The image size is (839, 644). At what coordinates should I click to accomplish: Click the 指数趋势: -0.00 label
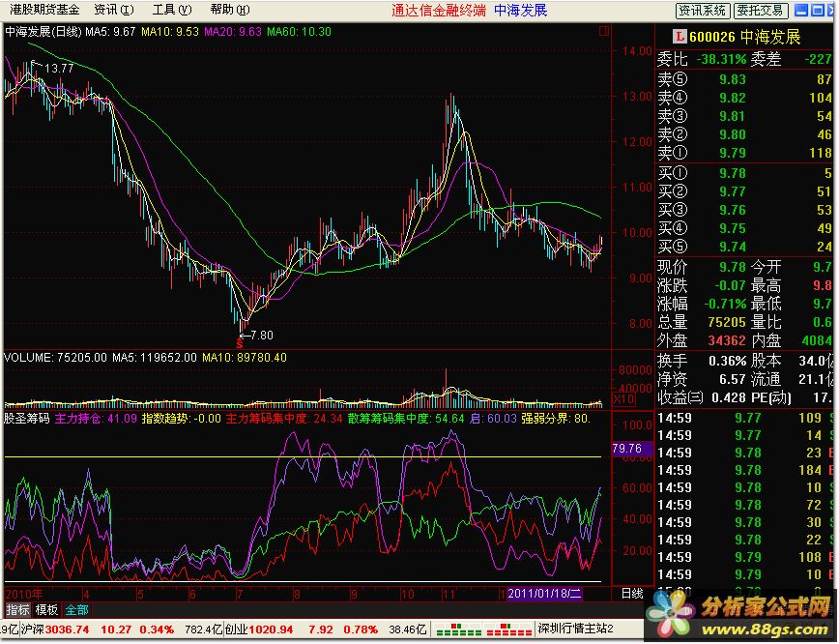pyautogui.click(x=181, y=418)
